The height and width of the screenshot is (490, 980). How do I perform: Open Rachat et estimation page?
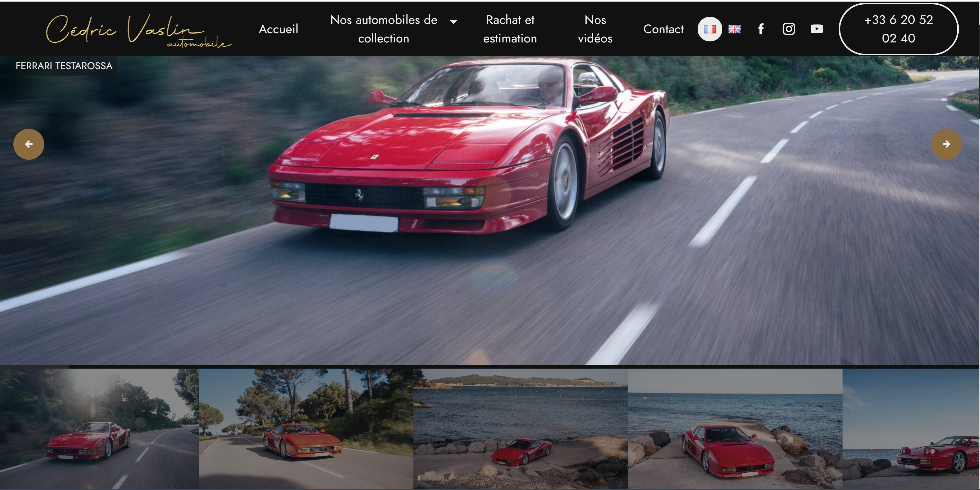510,29
